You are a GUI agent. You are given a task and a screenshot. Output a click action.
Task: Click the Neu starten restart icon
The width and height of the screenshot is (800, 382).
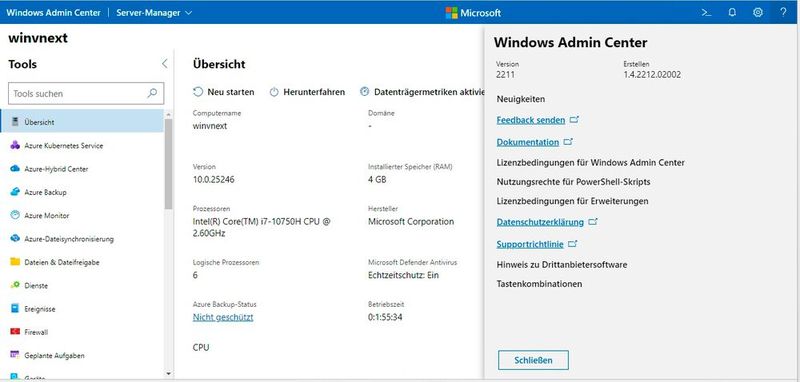coord(198,92)
